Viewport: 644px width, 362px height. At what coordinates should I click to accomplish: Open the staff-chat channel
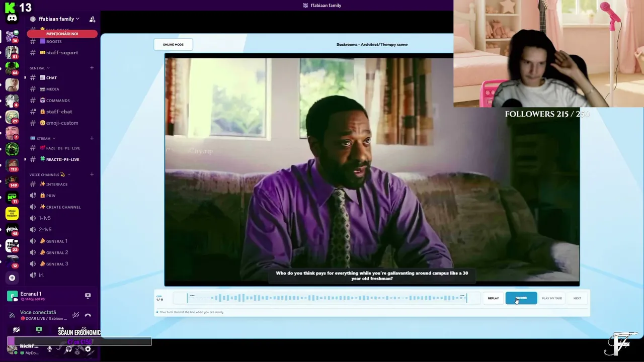tap(62, 112)
